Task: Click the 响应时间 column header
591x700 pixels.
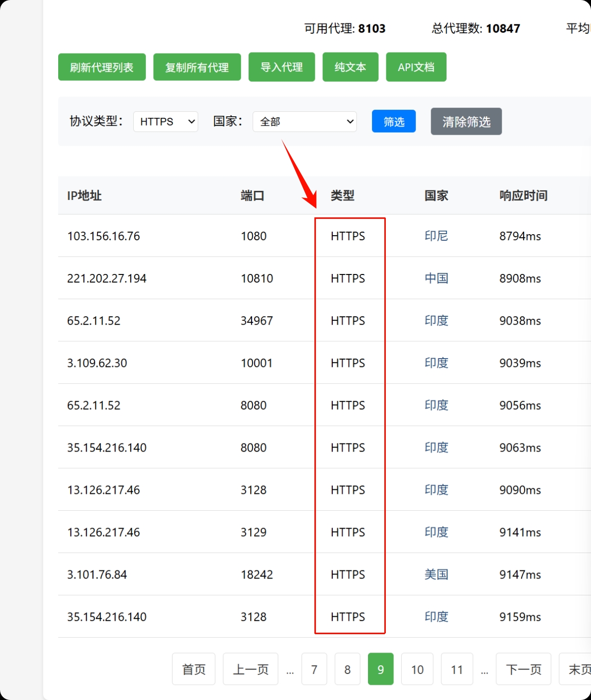Action: [x=523, y=195]
